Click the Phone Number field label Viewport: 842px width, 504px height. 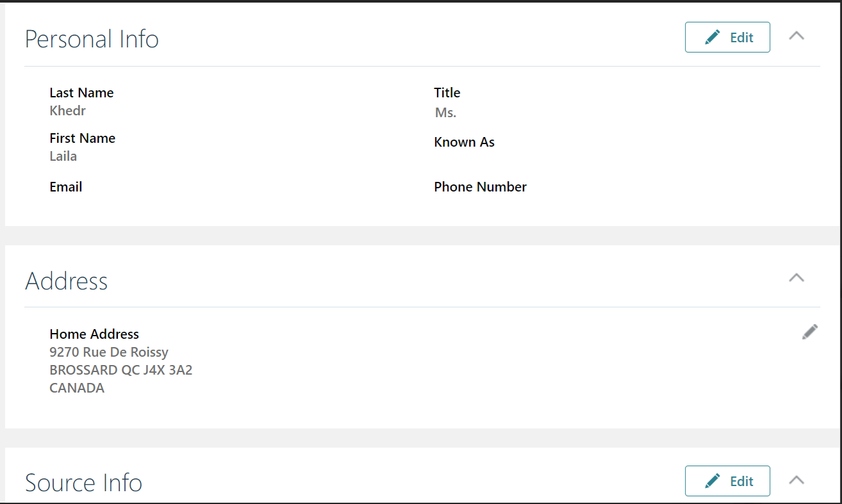click(480, 186)
